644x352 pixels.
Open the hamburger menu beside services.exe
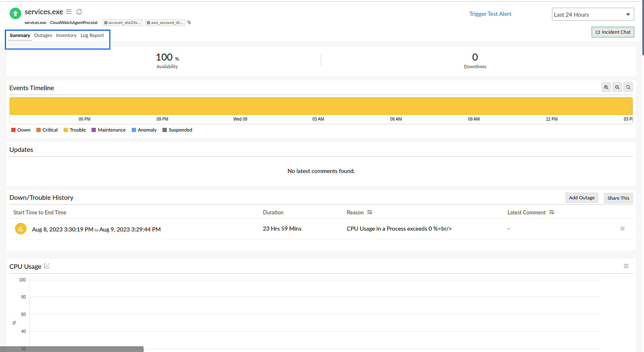[69, 12]
